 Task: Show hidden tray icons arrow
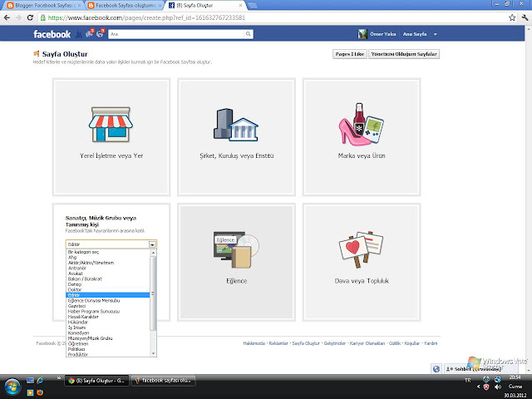click(x=479, y=387)
